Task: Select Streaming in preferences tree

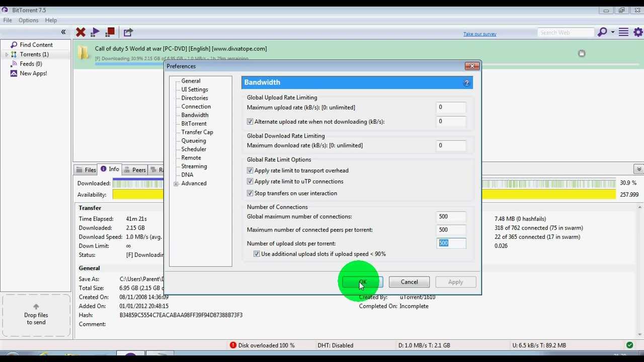Action: point(194,166)
